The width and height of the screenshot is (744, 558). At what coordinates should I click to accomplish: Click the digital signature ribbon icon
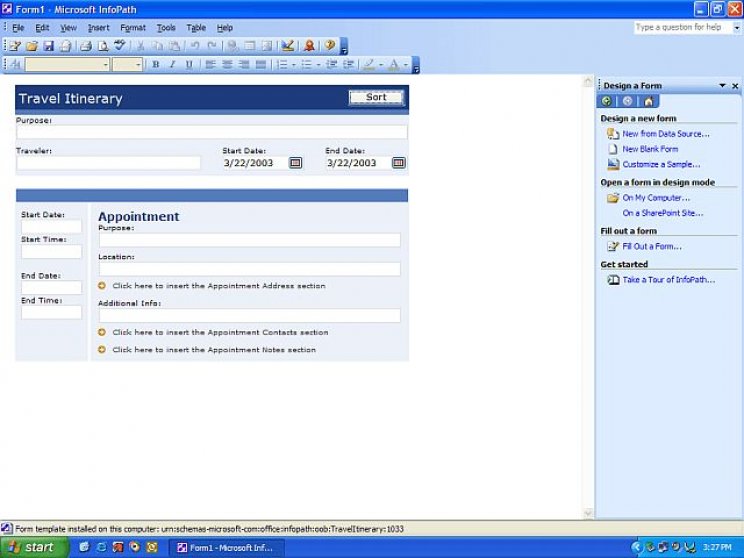(x=309, y=46)
